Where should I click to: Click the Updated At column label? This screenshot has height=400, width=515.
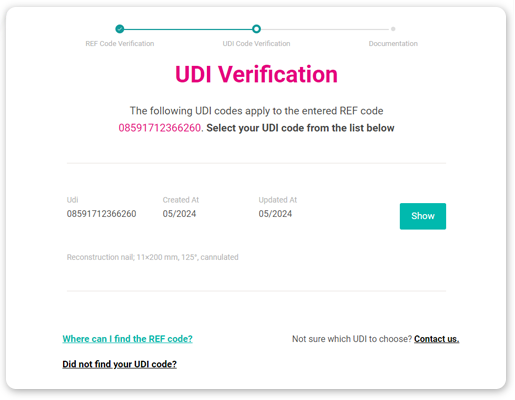pos(278,200)
